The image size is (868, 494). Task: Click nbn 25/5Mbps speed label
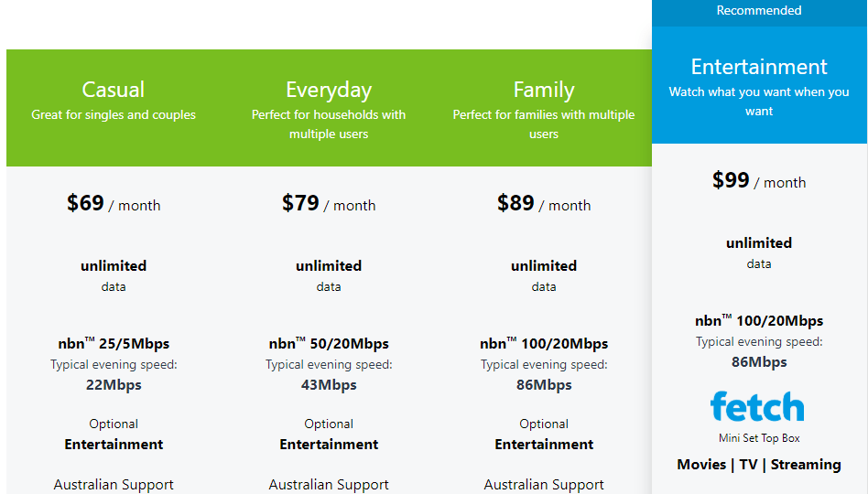coord(114,344)
